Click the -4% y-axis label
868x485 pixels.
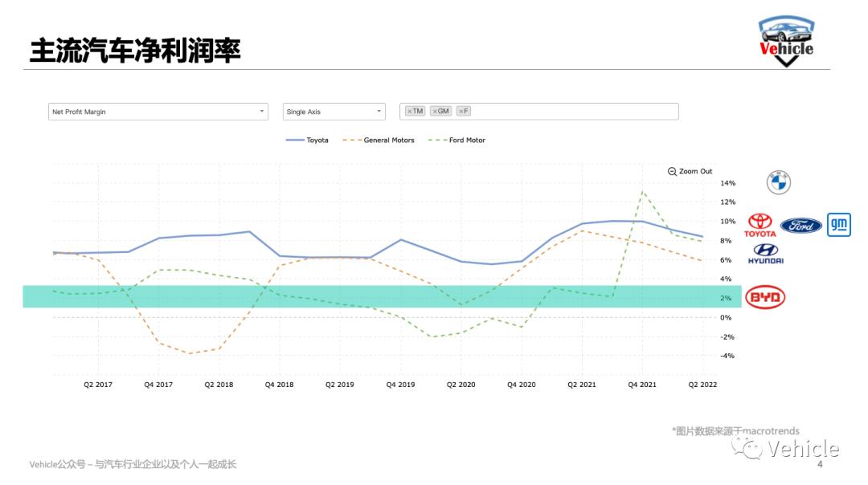pos(728,356)
